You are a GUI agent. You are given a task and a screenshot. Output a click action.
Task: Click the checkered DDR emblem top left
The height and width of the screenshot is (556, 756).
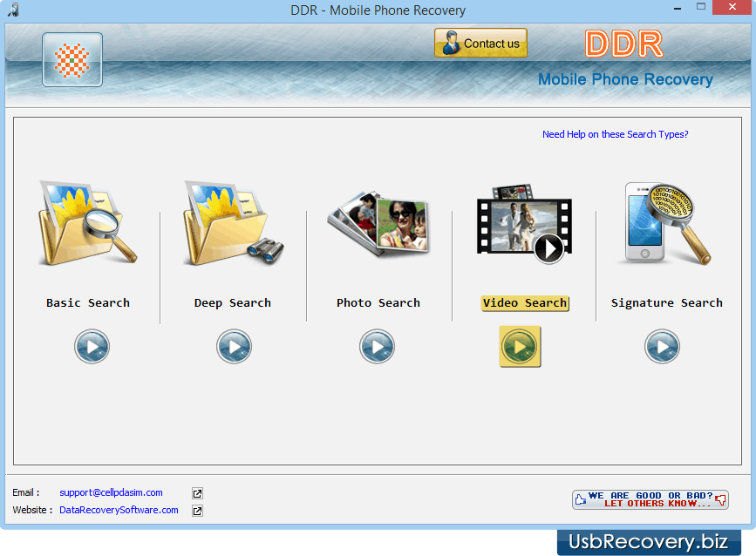72,60
